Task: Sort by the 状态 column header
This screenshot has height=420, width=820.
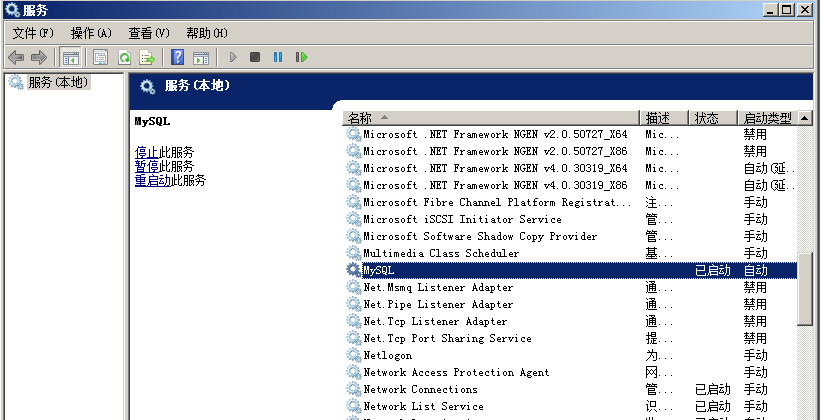Action: [x=713, y=118]
